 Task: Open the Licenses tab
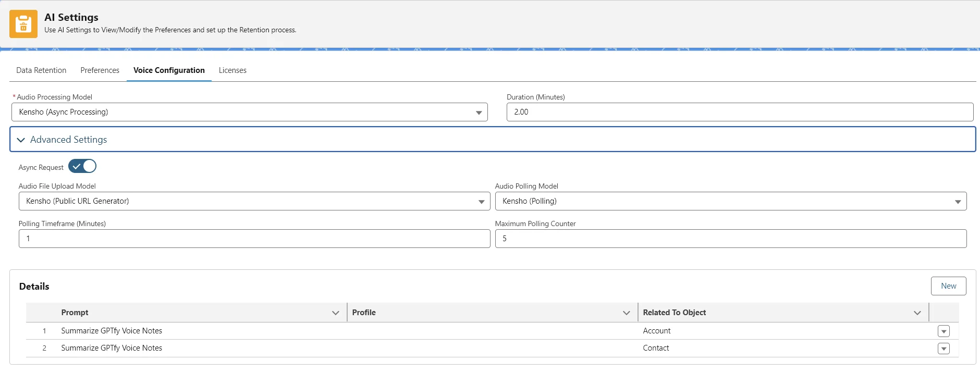click(232, 70)
